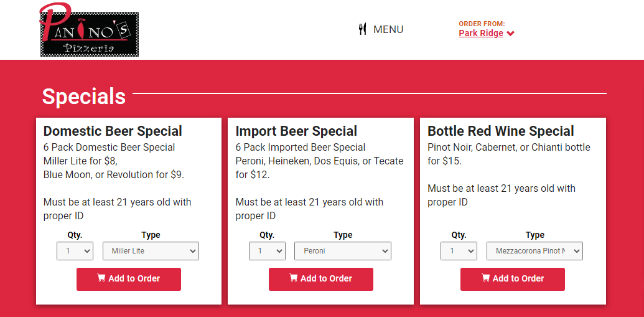Image resolution: width=644 pixels, height=317 pixels.
Task: Expand the Peroni type dropdown
Action: pos(343,251)
